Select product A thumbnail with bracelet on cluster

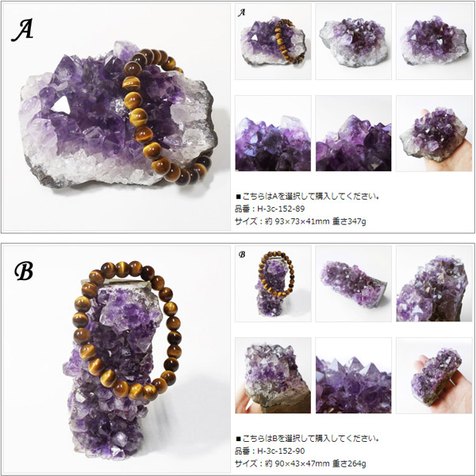point(273,41)
